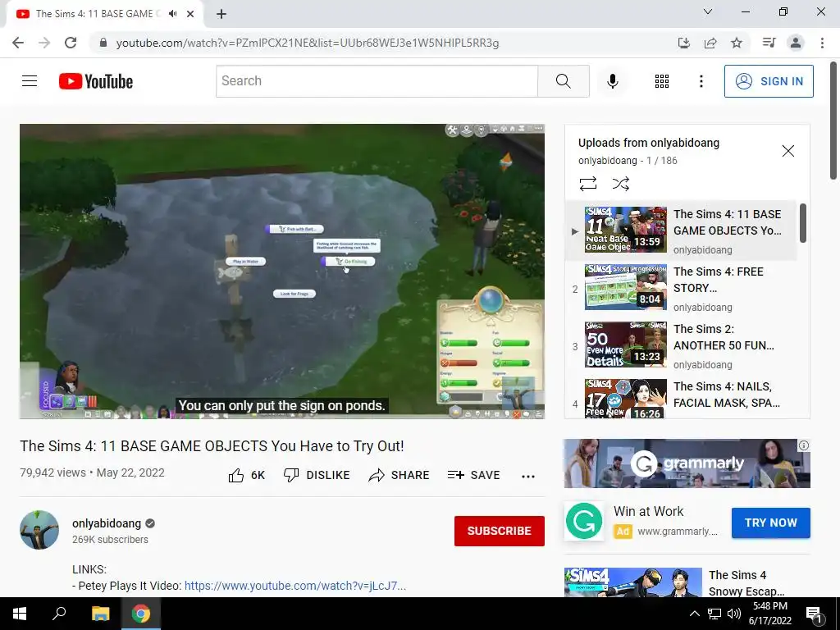Go back in browser
Screen dimensions: 840x630
[x=18, y=43]
